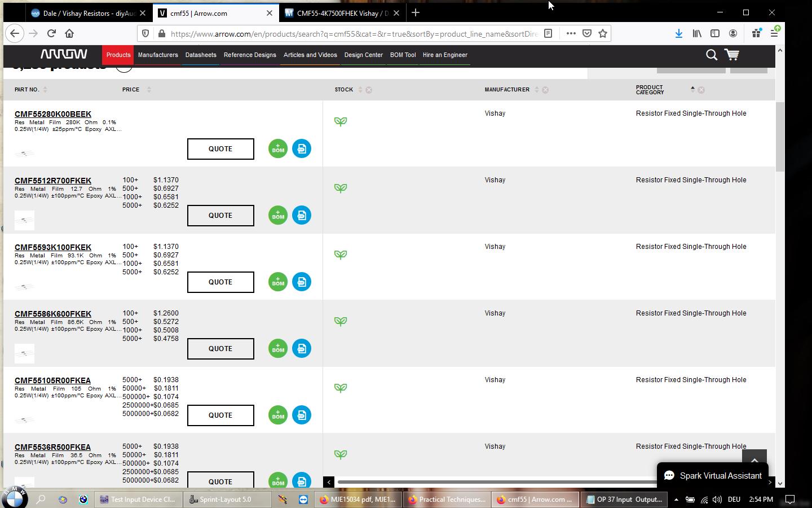
Task: Sort by Part No. column
Action: [x=45, y=90]
